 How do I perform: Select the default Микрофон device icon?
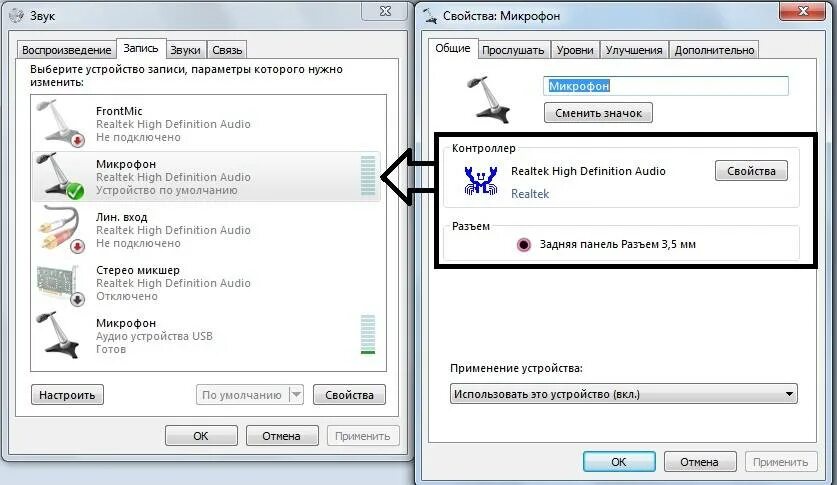click(60, 176)
